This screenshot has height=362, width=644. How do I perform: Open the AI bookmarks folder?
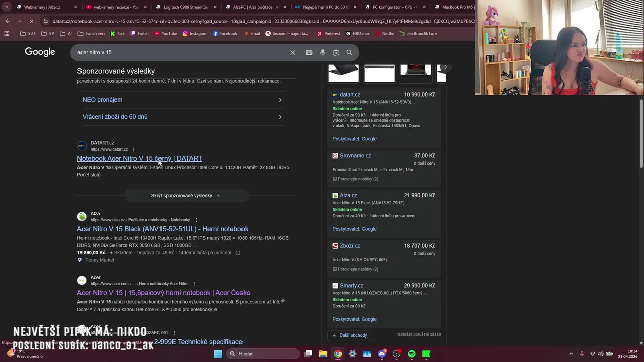[66, 34]
